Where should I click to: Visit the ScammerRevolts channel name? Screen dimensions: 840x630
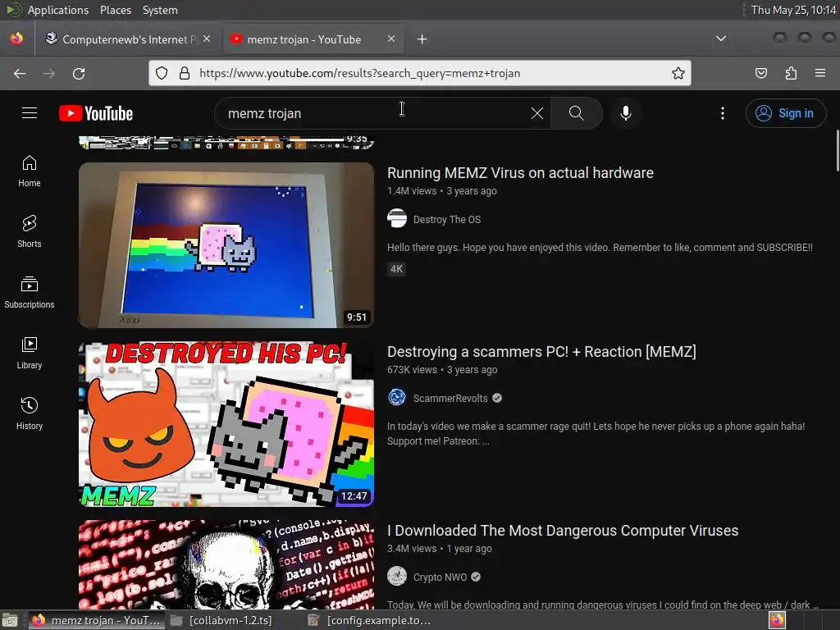[x=450, y=398]
